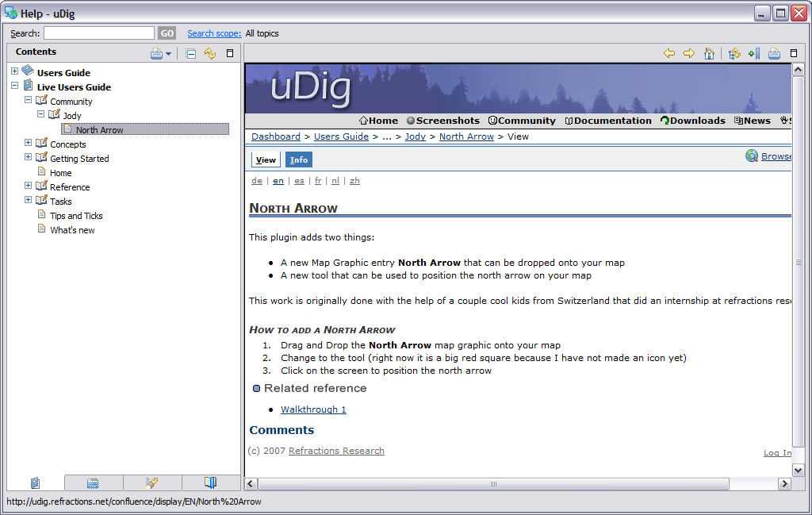Click the Show in Table of Contents icon
The width and height of the screenshot is (812, 515).
(x=734, y=53)
